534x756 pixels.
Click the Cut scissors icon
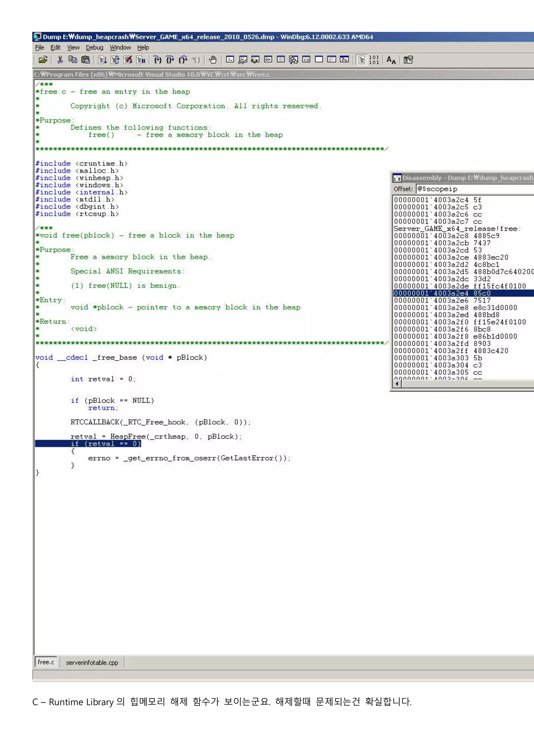pyautogui.click(x=60, y=59)
